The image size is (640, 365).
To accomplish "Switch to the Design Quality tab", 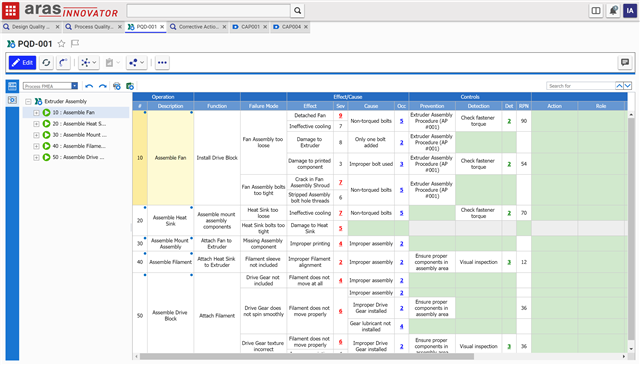I will tap(31, 27).
